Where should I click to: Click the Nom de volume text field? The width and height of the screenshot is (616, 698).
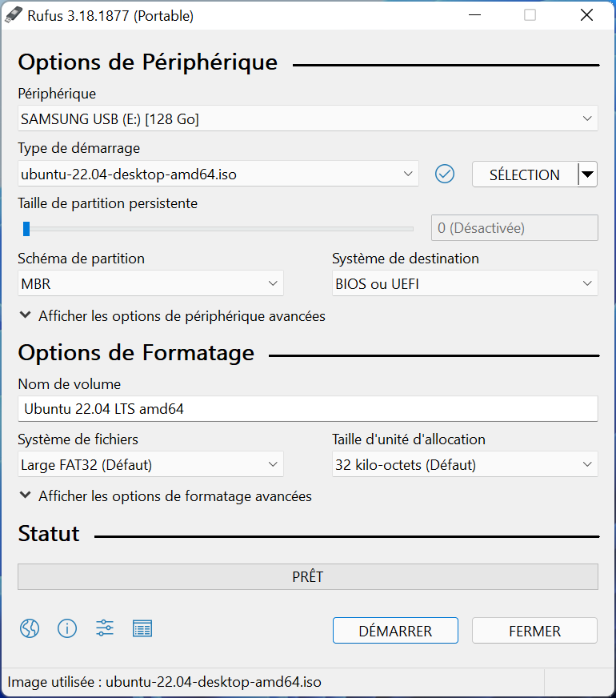[x=308, y=409]
